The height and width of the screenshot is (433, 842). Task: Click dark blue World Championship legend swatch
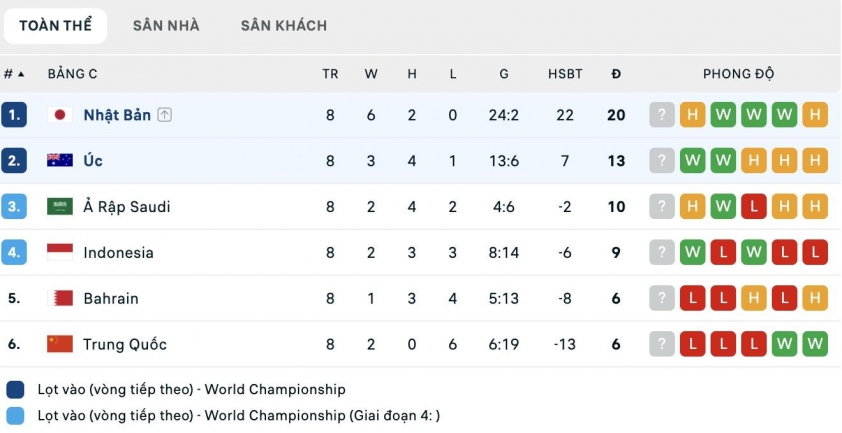pos(15,390)
